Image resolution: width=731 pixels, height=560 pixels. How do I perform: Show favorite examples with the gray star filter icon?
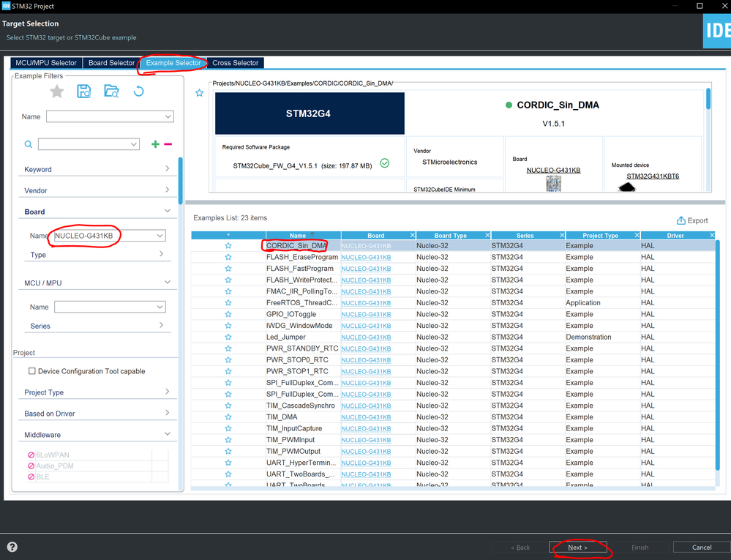[x=57, y=92]
